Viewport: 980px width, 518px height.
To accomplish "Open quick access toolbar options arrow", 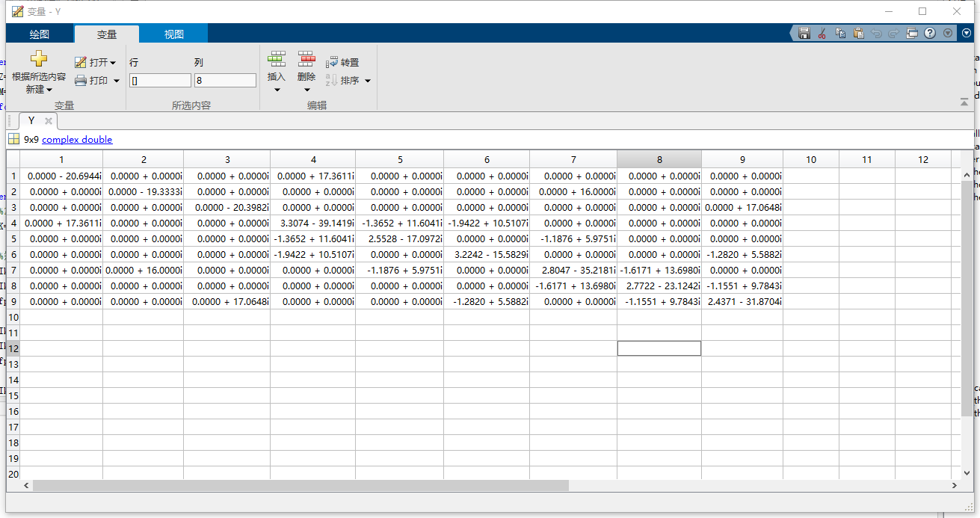I will pos(948,33).
